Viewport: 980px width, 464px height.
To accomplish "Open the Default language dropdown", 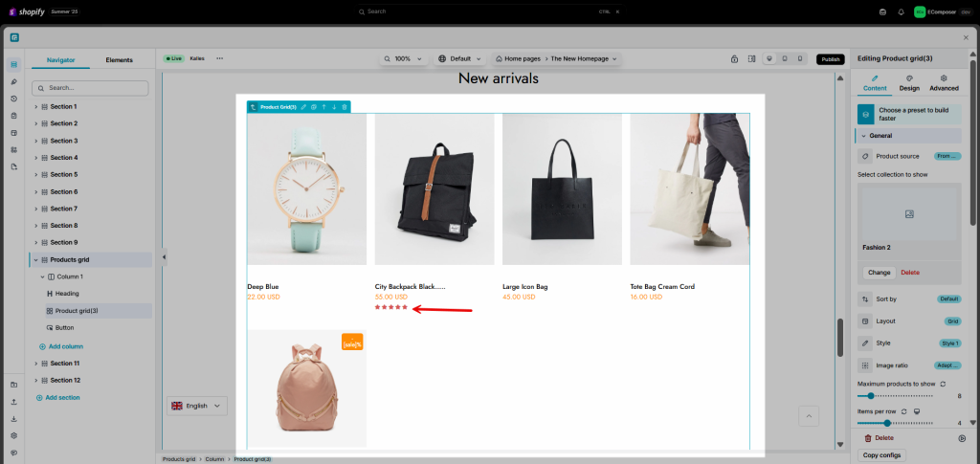I will tap(460, 58).
